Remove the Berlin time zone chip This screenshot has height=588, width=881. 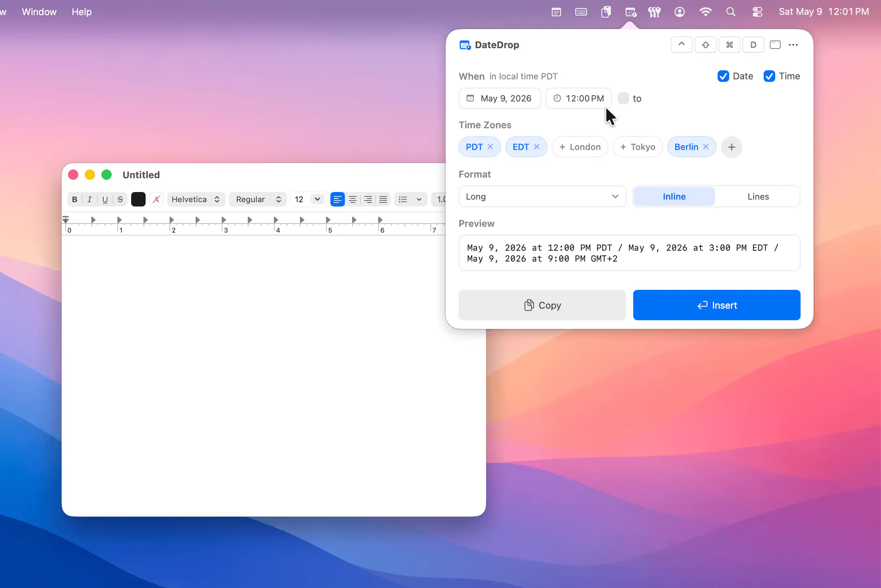click(706, 147)
